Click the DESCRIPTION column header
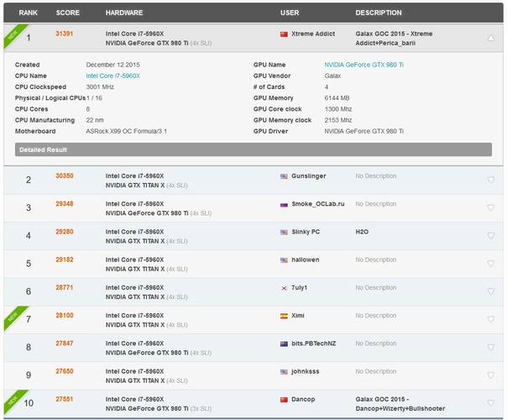Viewport: 507px width, 420px height. pos(379,13)
